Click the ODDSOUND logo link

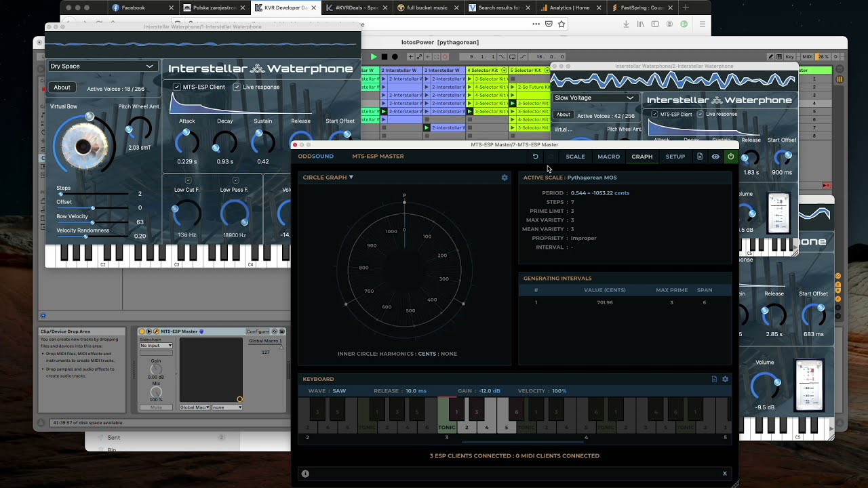point(316,157)
